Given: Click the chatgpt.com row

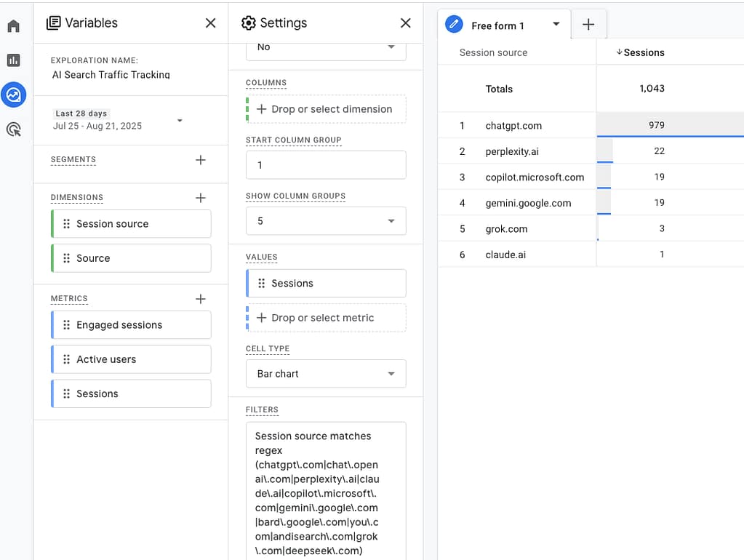Looking at the screenshot, I should coord(591,125).
